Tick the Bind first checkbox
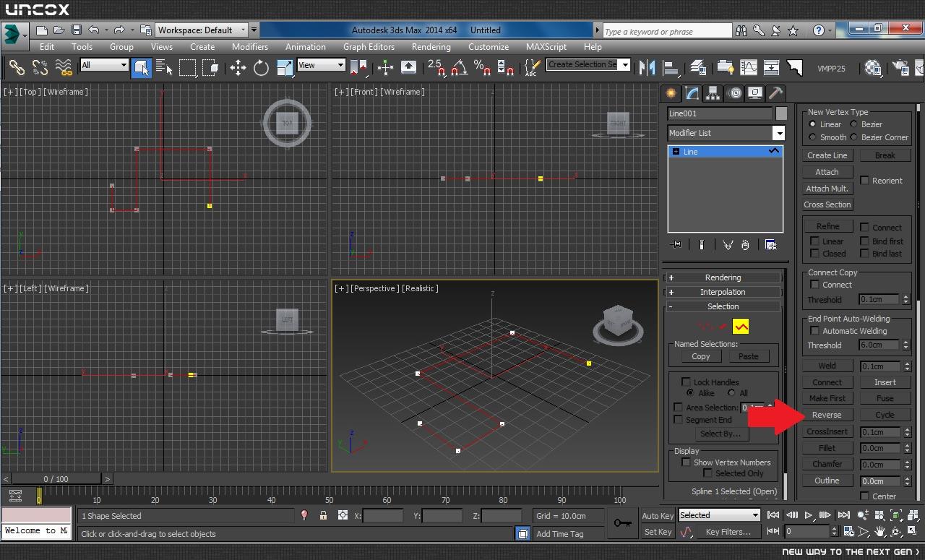The height and width of the screenshot is (560, 925). pos(864,241)
